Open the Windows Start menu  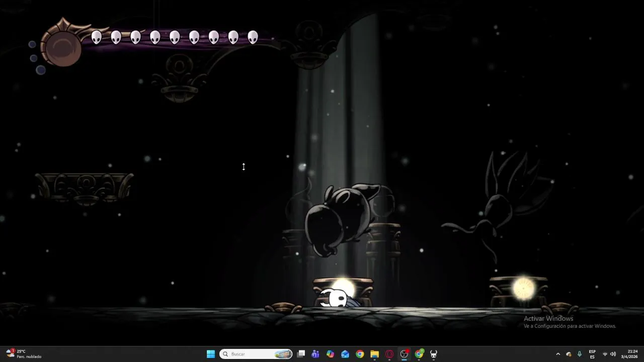click(211, 354)
